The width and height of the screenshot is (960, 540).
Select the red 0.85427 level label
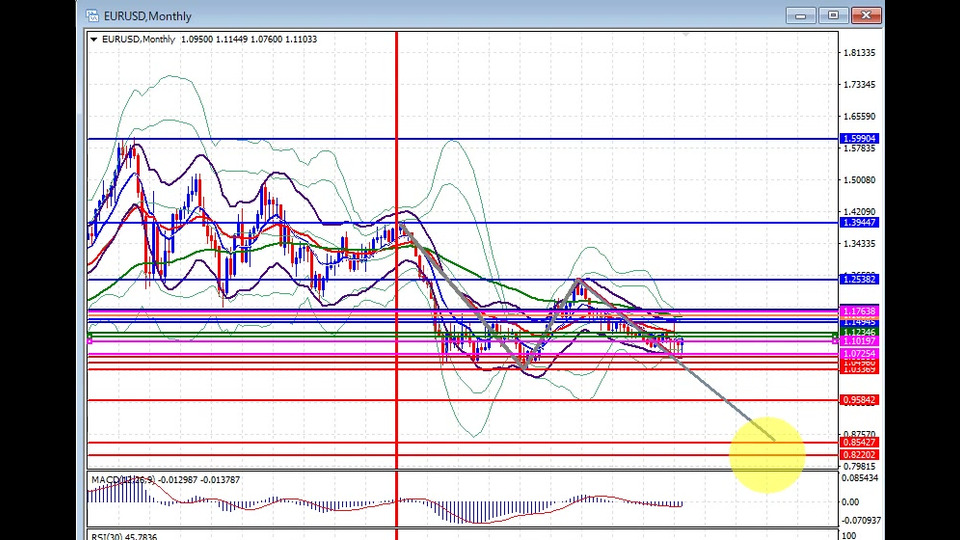(x=859, y=442)
